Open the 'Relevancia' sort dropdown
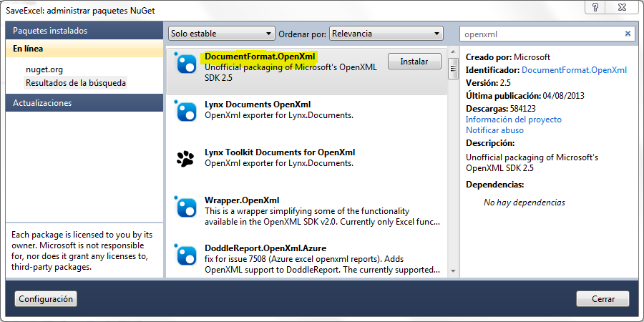The width and height of the screenshot is (644, 322). coord(386,34)
